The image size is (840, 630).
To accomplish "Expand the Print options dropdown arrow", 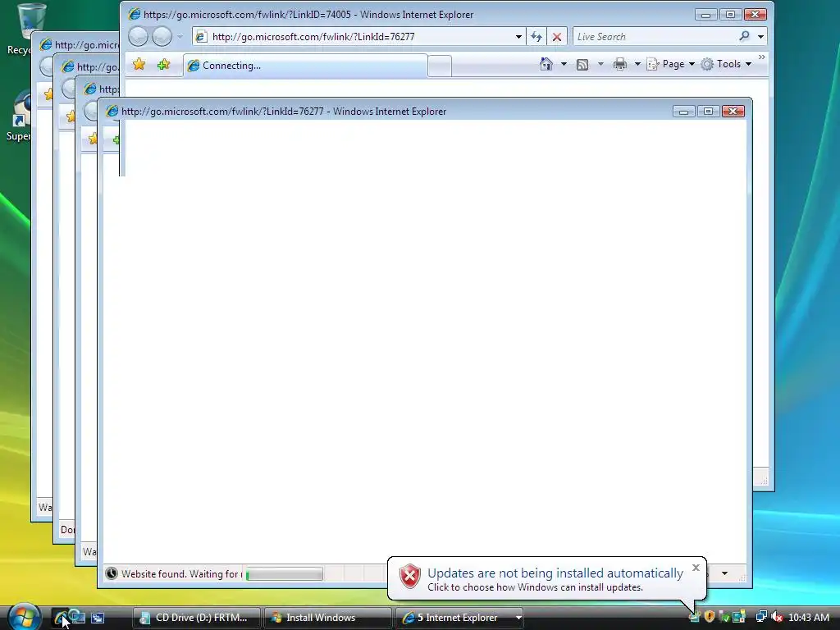I will tap(637, 64).
